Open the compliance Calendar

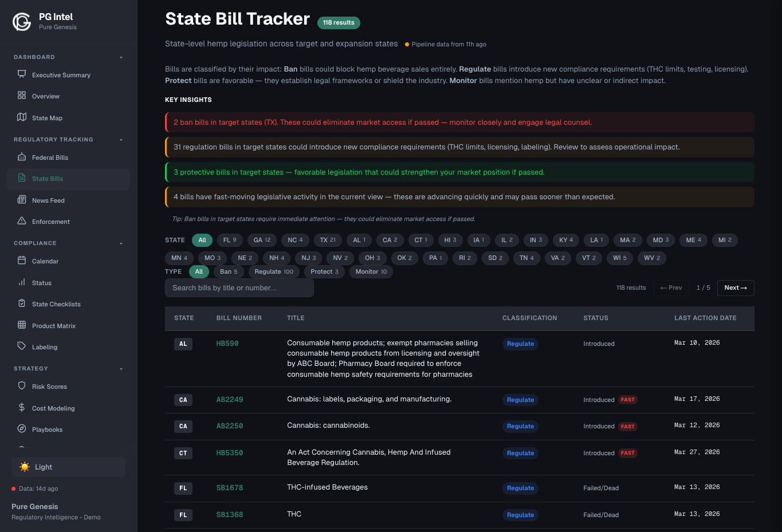(x=45, y=261)
